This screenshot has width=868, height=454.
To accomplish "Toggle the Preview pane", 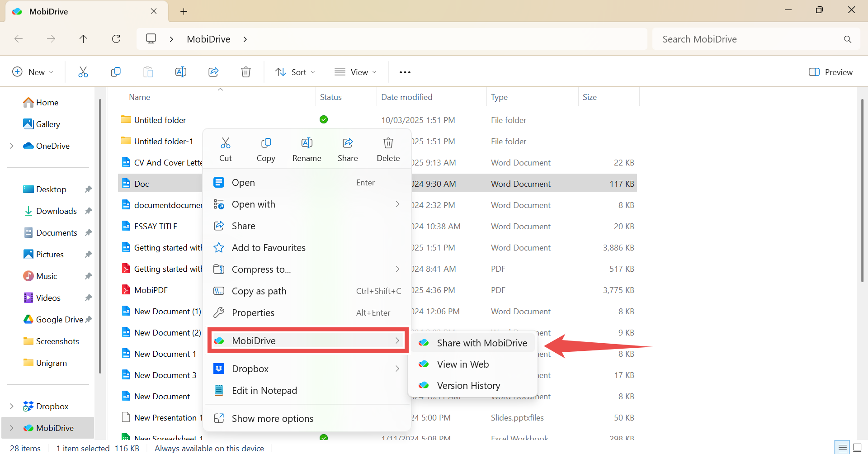I will pyautogui.click(x=830, y=72).
